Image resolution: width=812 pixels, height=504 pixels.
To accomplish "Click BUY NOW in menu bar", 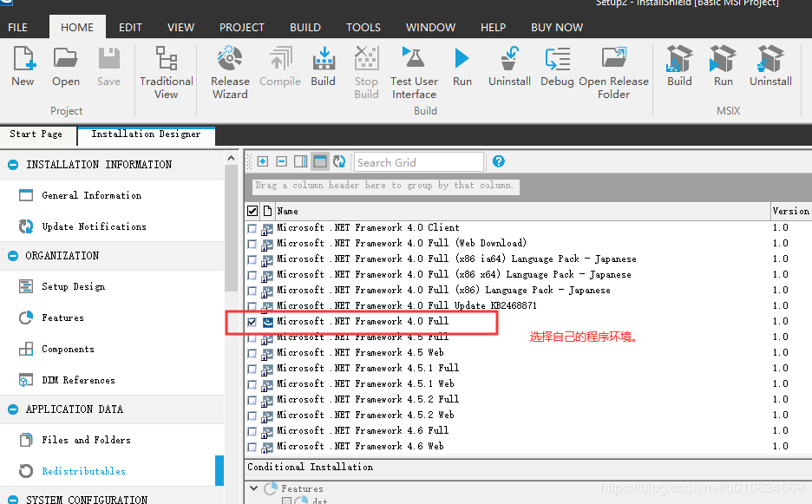I will (557, 28).
